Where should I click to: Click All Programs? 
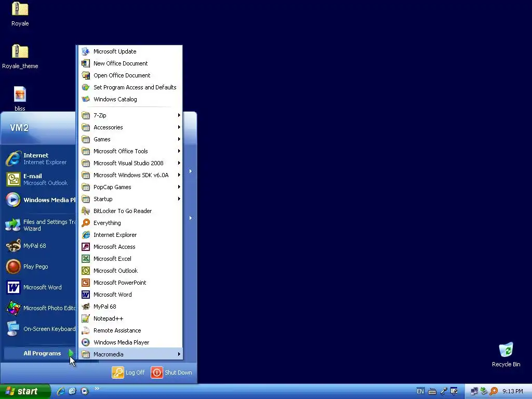tap(39, 353)
